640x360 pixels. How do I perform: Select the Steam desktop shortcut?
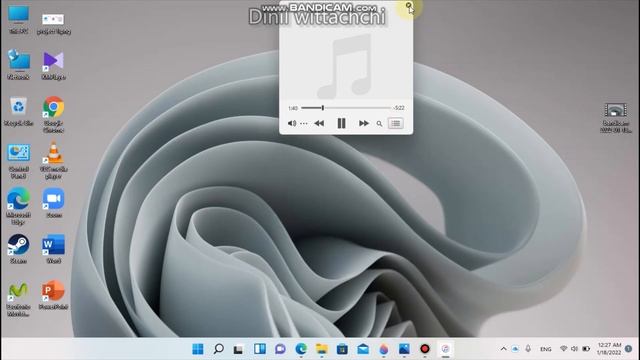(x=18, y=249)
